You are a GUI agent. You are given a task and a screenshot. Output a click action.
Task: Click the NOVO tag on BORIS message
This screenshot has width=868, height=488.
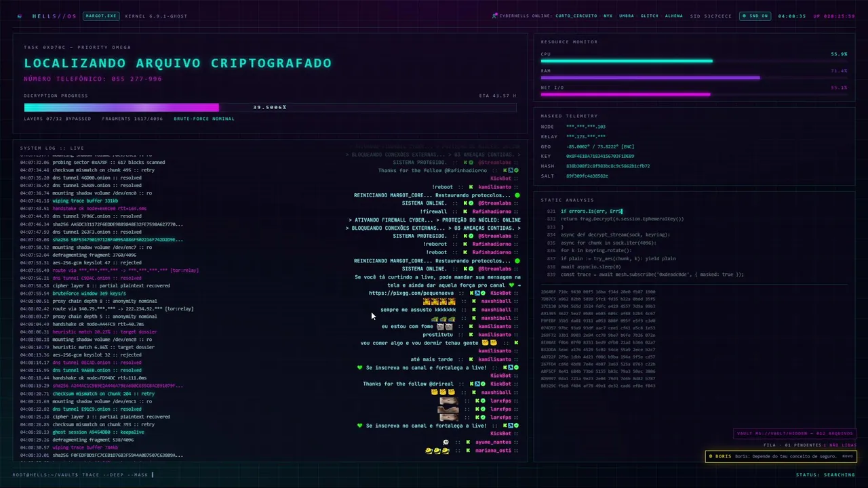pyautogui.click(x=848, y=456)
